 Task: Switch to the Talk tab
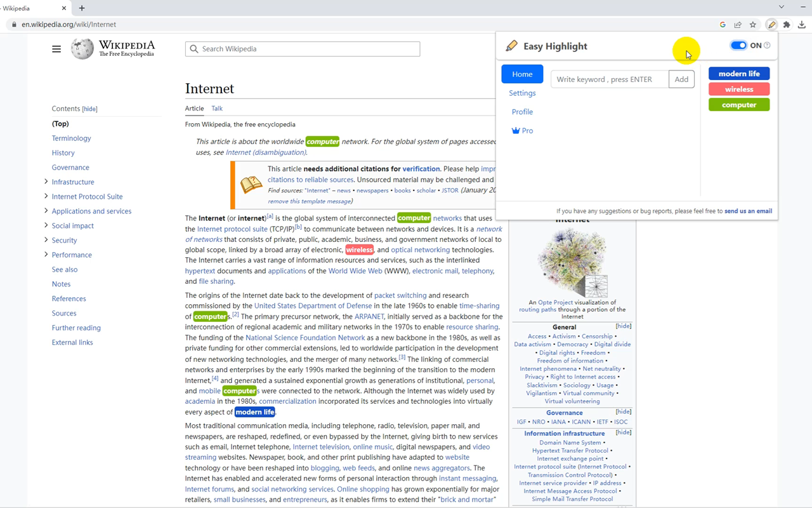coord(217,109)
